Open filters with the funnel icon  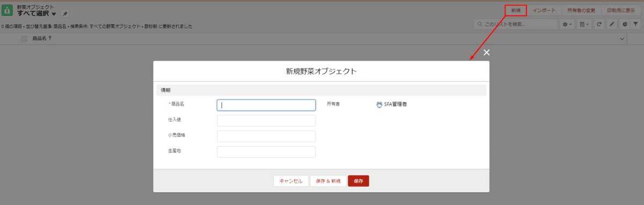(x=635, y=24)
